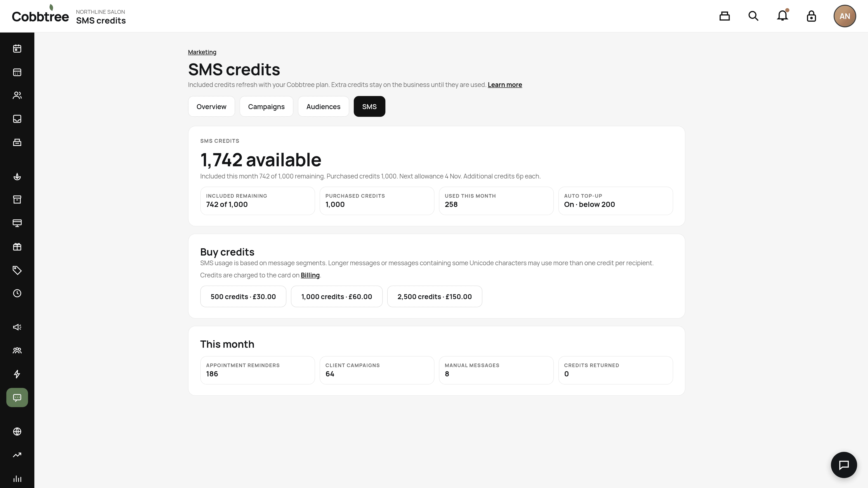The height and width of the screenshot is (488, 868).
Task: Select the SMS tab
Action: click(369, 106)
